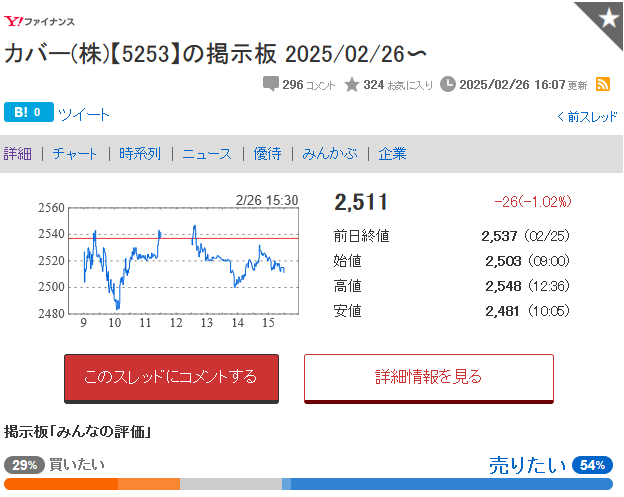Click このスレッドにコメントする button

click(x=172, y=378)
